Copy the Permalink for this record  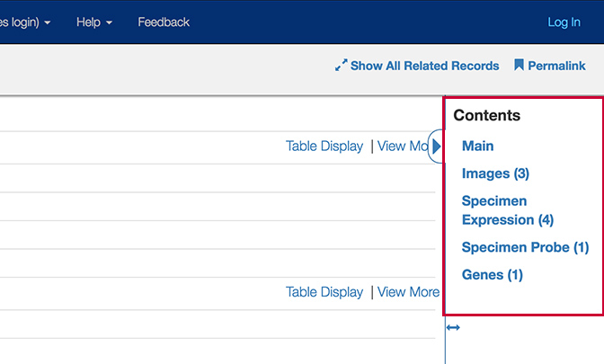(556, 66)
